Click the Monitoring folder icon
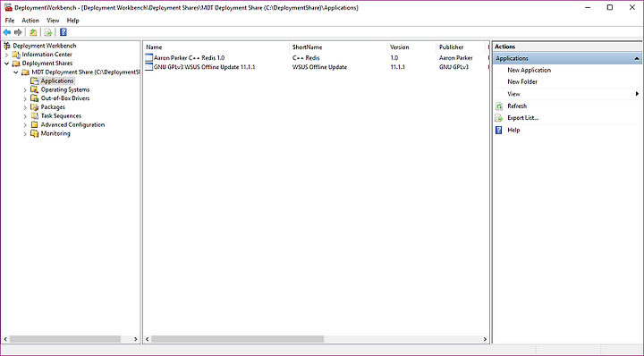Viewport: 644px width, 356px height. [x=35, y=133]
